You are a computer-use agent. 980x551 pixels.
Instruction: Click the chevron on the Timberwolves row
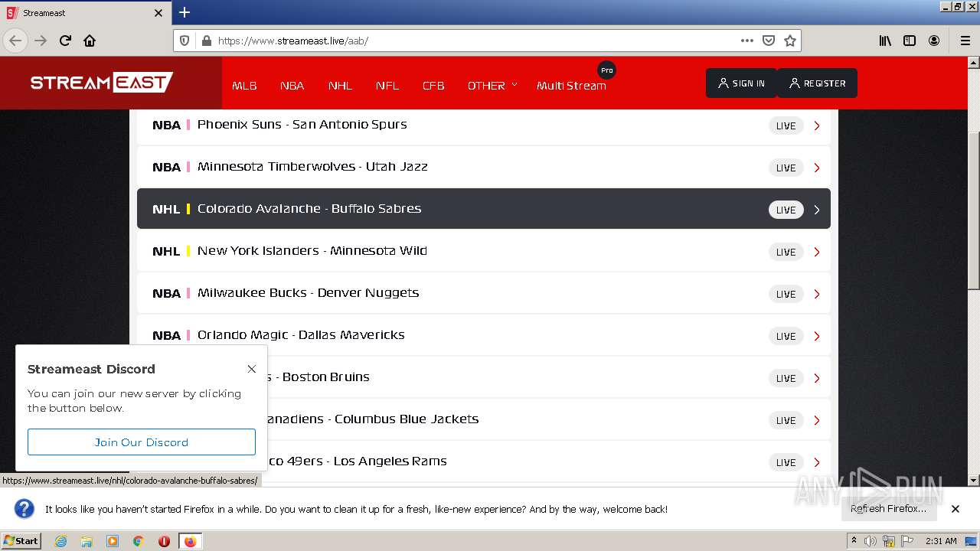click(817, 168)
